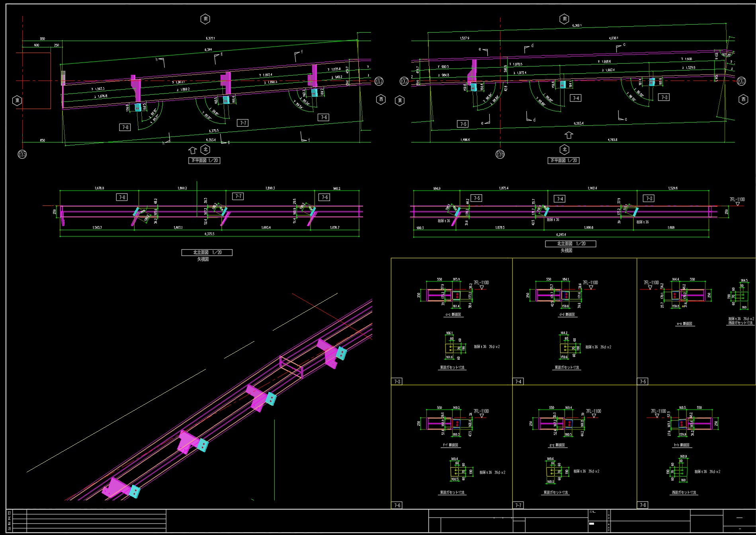Screen dimensions: 756x535
Task: Click the 7-5 tag in right plan view
Action: point(463,124)
